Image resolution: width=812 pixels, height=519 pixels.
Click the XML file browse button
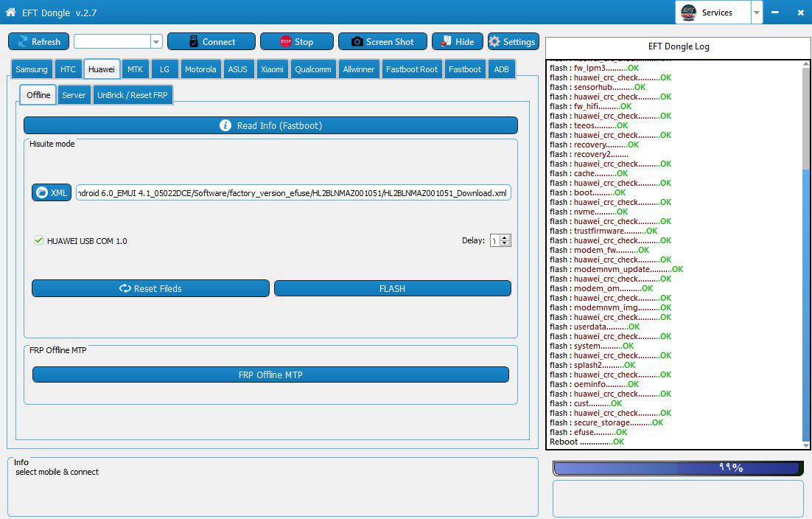[52, 192]
